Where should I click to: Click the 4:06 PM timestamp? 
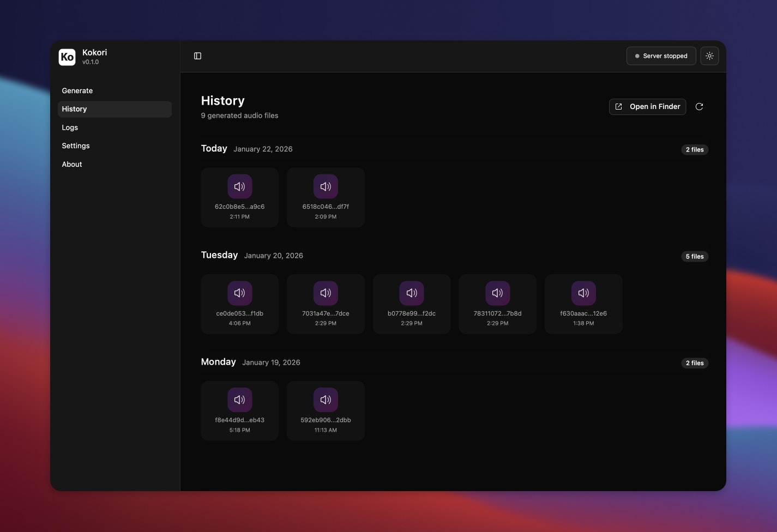click(240, 323)
